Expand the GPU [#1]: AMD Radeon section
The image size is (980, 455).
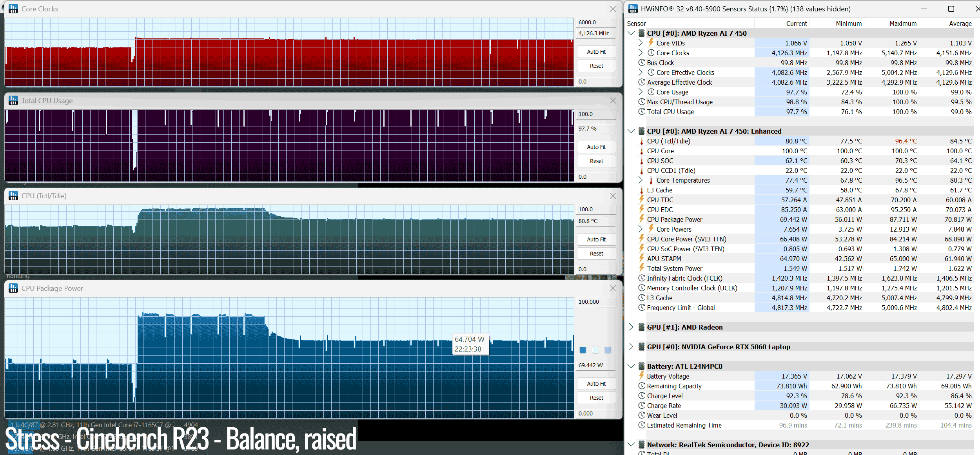click(631, 327)
